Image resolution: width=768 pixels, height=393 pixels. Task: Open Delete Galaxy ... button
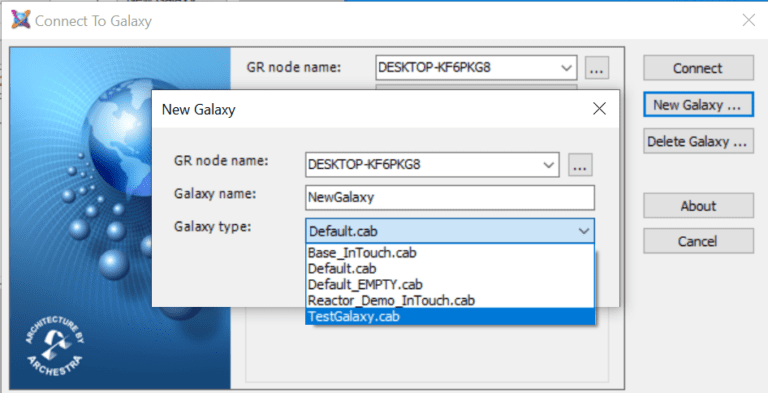698,141
